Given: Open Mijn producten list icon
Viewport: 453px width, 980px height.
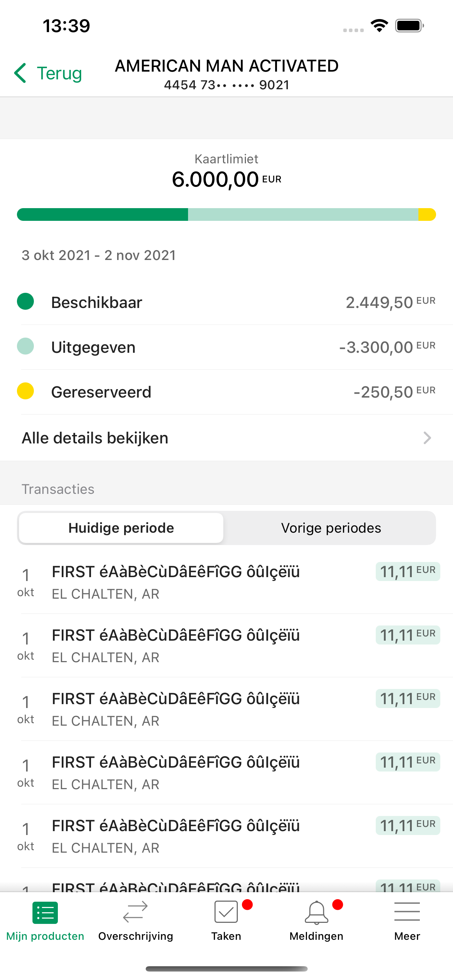Looking at the screenshot, I should pos(45,912).
